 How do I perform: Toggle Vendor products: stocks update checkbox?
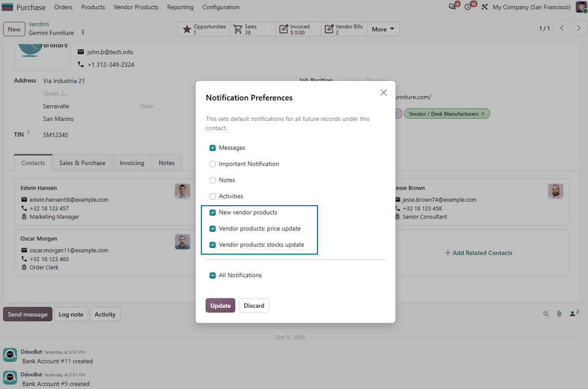213,245
